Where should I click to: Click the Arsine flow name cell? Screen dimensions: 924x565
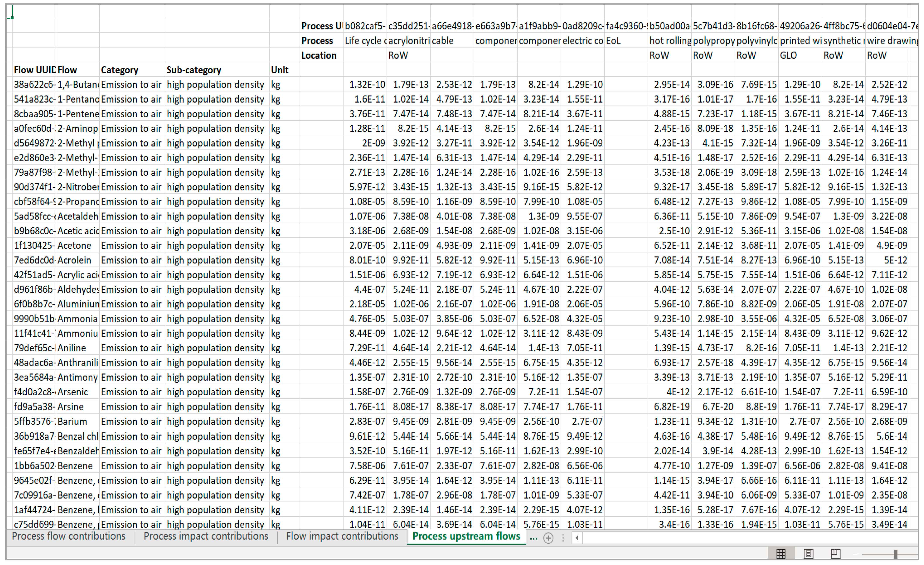click(78, 407)
